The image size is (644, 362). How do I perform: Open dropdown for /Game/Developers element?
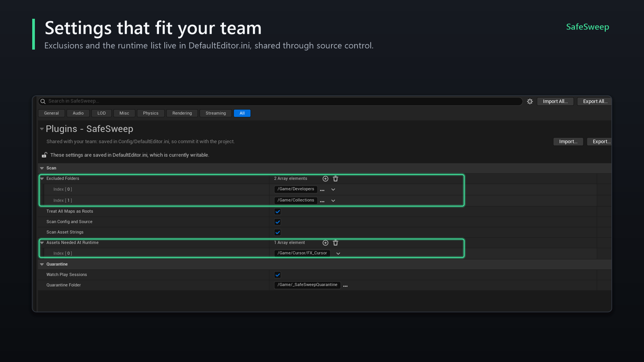coord(333,189)
